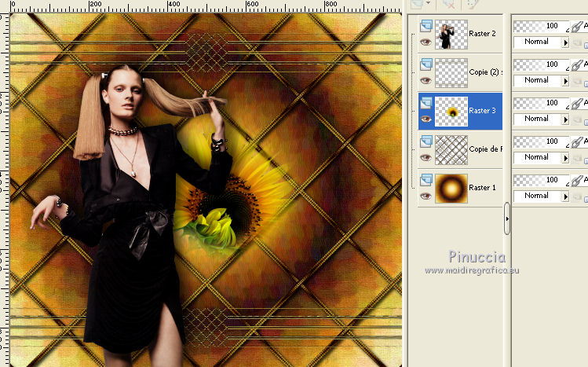Select the Raster 1 gradient thumbnail
This screenshot has height=367, width=588.
click(x=451, y=189)
